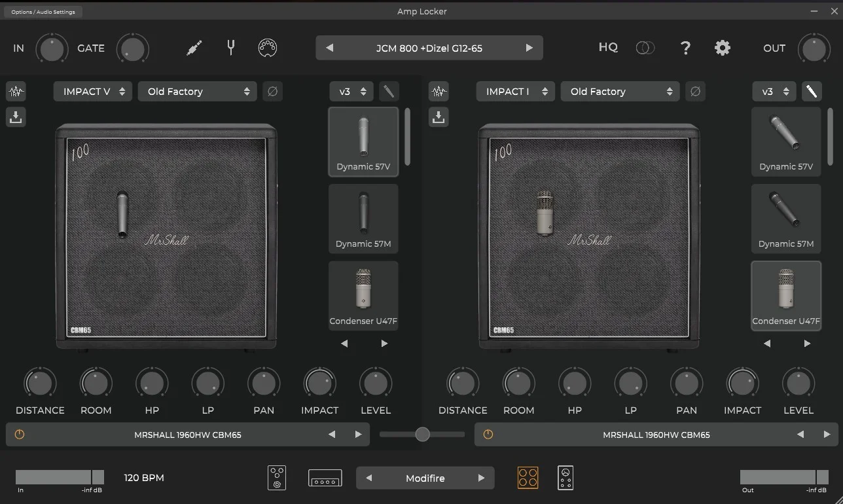
Task: Open the speaker tower effects section icon
Action: pos(565,478)
